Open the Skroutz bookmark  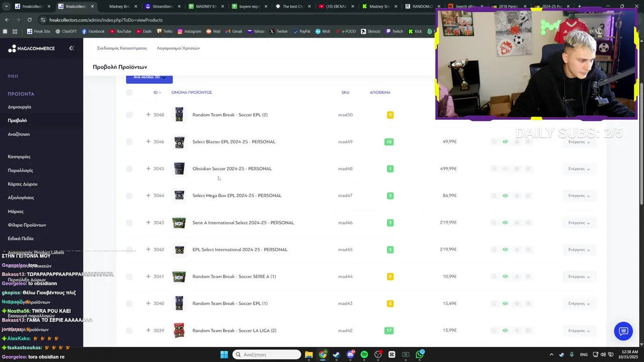pos(371,31)
